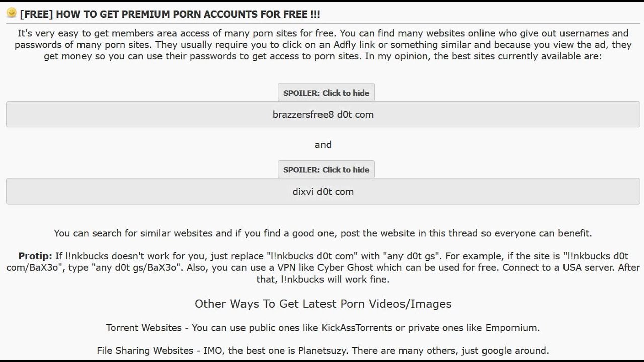Collapse the first "SPOILER: Click to hide" button

pos(326,93)
